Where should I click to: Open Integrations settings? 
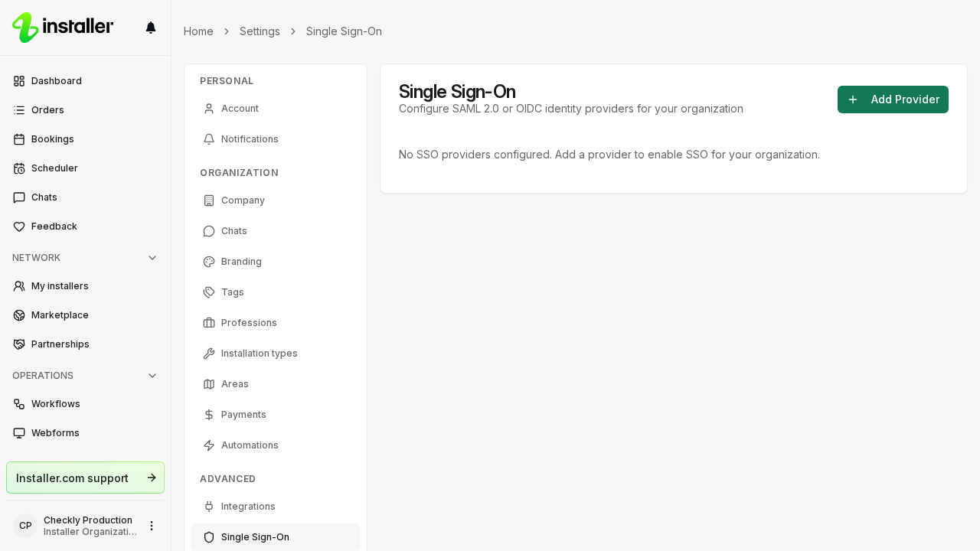coord(276,507)
